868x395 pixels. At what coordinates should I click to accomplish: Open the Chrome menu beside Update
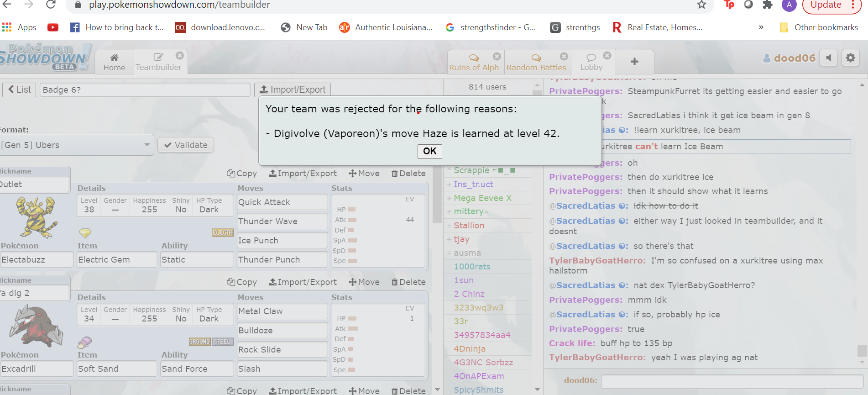click(x=852, y=5)
